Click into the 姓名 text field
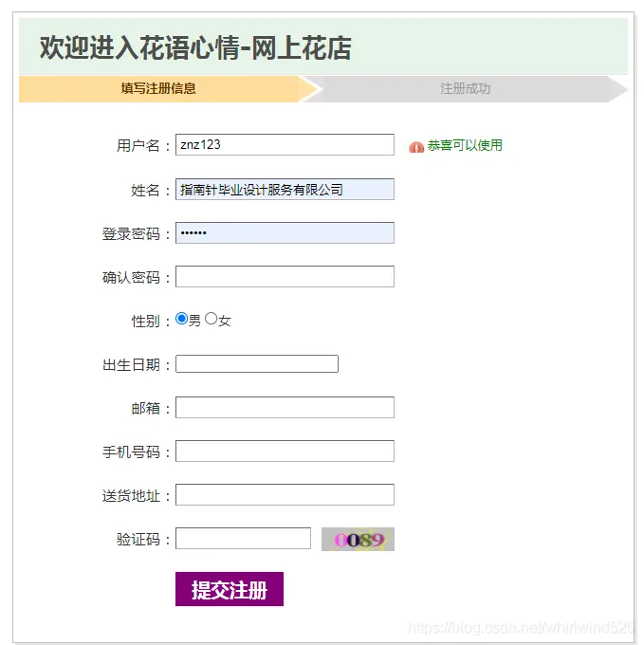Screen dimensions: 644x645 click(x=285, y=189)
